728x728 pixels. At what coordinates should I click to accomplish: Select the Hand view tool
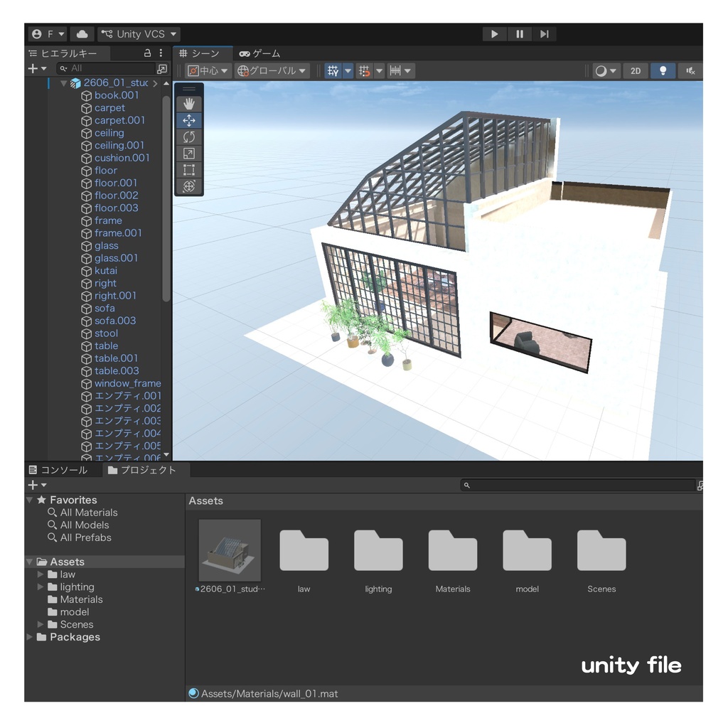188,104
